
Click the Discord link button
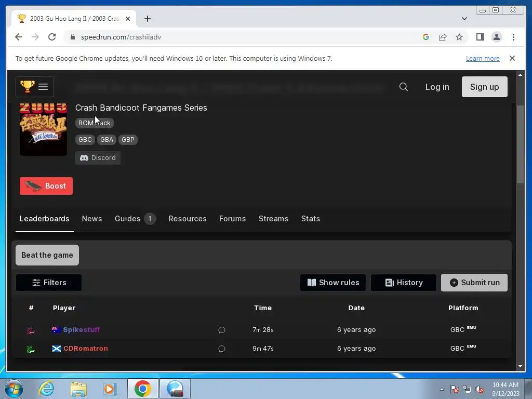click(98, 158)
